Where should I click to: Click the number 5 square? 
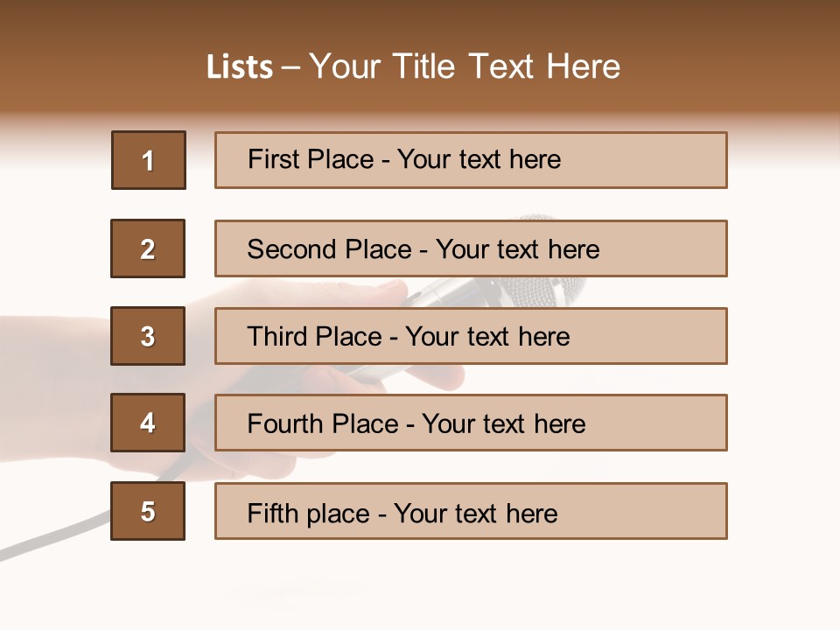click(x=148, y=511)
